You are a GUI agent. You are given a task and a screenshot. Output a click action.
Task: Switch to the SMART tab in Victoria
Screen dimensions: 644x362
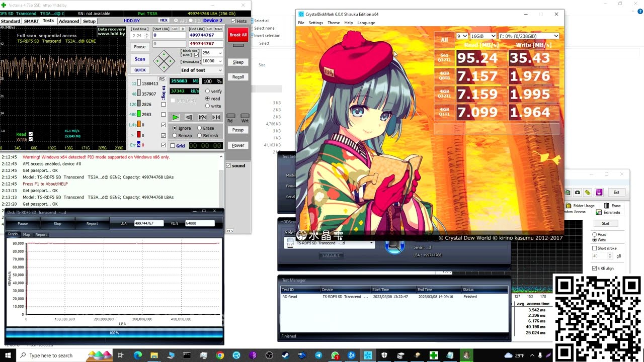pyautogui.click(x=31, y=21)
